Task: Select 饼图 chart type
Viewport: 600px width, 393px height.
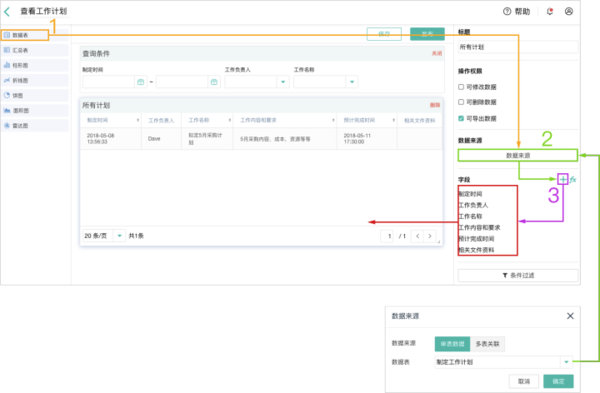Action: click(34, 95)
